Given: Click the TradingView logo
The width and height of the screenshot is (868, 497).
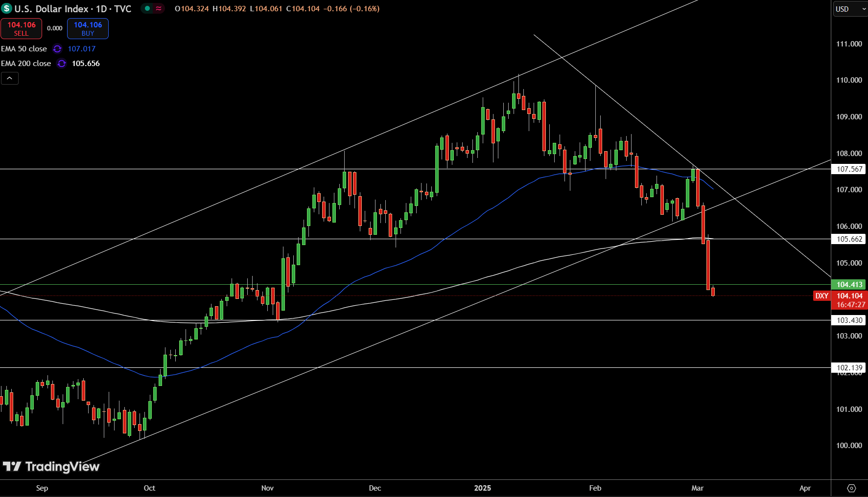Looking at the screenshot, I should [x=51, y=467].
